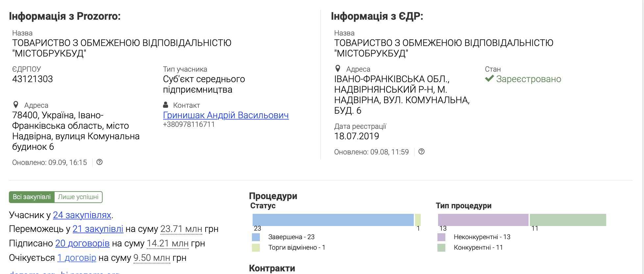Click the contact person icon
644x274 pixels.
tap(166, 105)
